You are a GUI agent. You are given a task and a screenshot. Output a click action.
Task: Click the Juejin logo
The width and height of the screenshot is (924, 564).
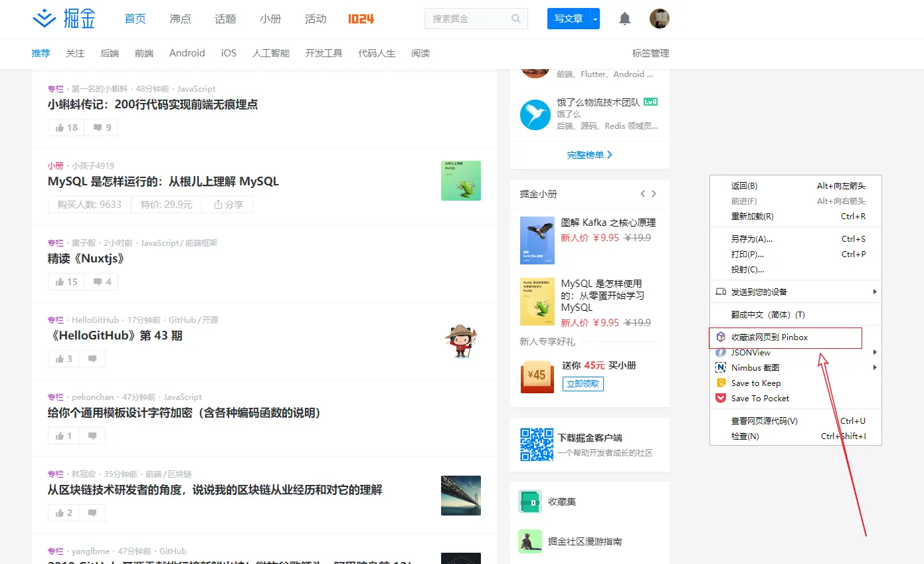click(64, 19)
